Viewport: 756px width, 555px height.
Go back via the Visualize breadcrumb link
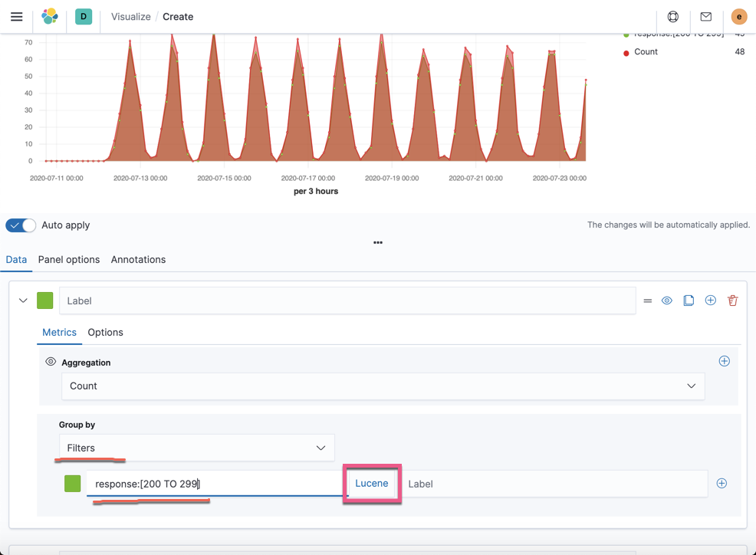click(x=130, y=16)
